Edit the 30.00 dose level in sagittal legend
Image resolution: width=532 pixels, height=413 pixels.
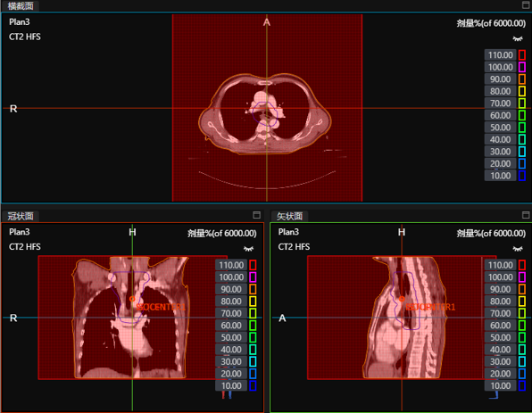pos(500,362)
